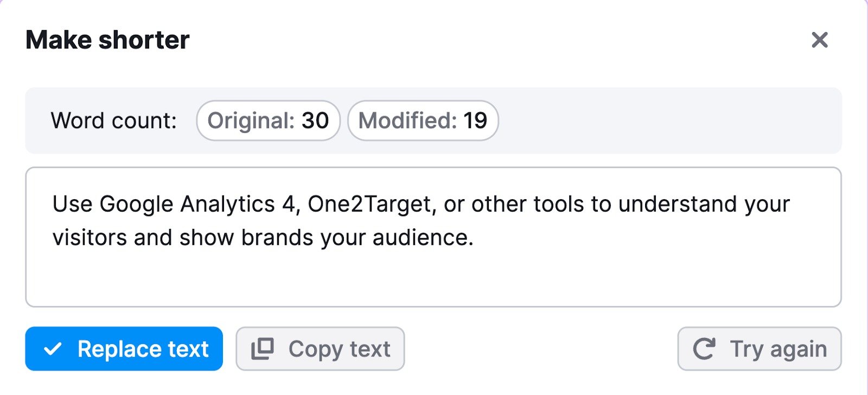Image resolution: width=868 pixels, height=395 pixels.
Task: Click the Make shorter dialog title
Action: (x=107, y=40)
